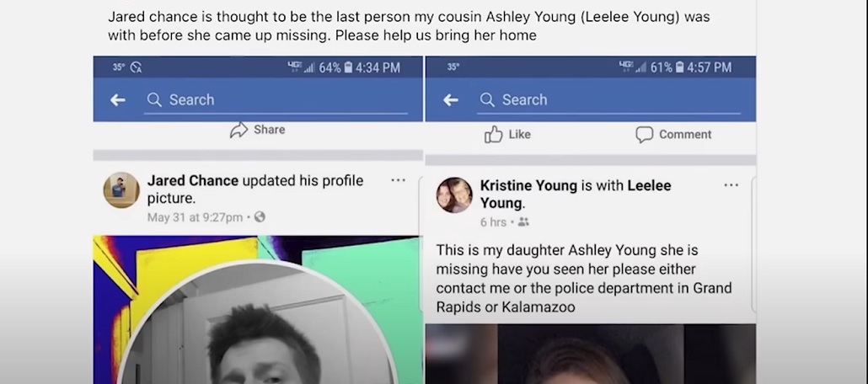Open three-dot menu on Kristine Young post
The height and width of the screenshot is (384, 868).
(731, 184)
